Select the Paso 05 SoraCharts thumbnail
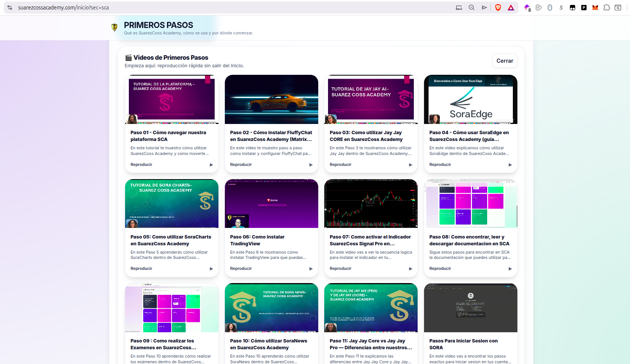The height and width of the screenshot is (364, 630). (x=172, y=203)
